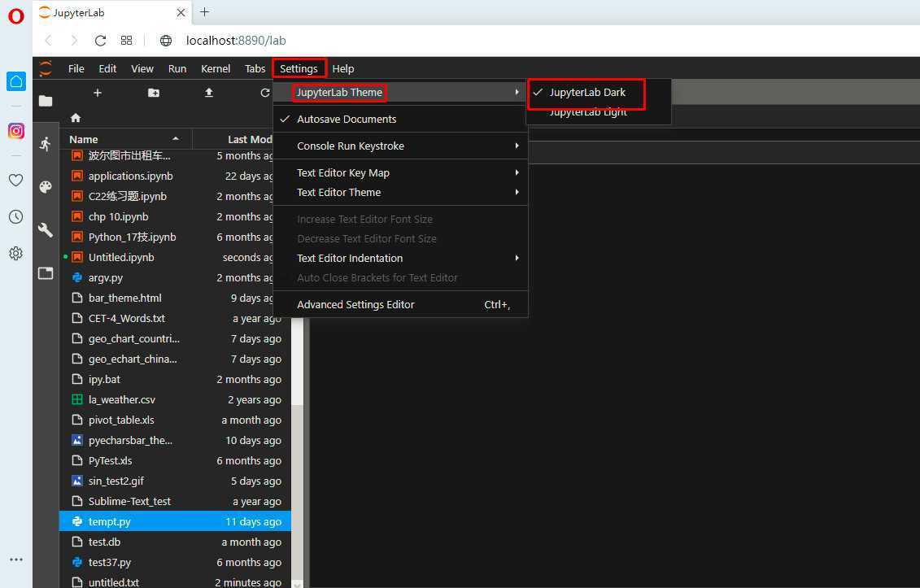Open the View menu
Viewport: 920px width, 588px height.
(142, 68)
